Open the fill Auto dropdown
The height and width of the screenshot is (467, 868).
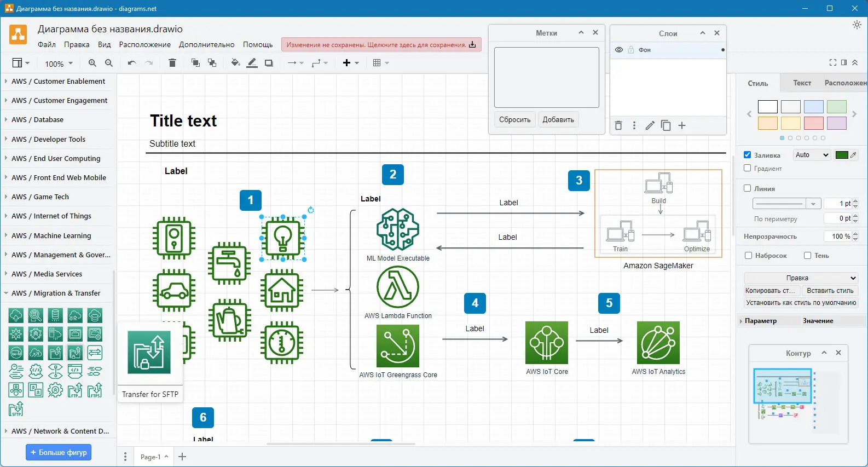tap(812, 155)
